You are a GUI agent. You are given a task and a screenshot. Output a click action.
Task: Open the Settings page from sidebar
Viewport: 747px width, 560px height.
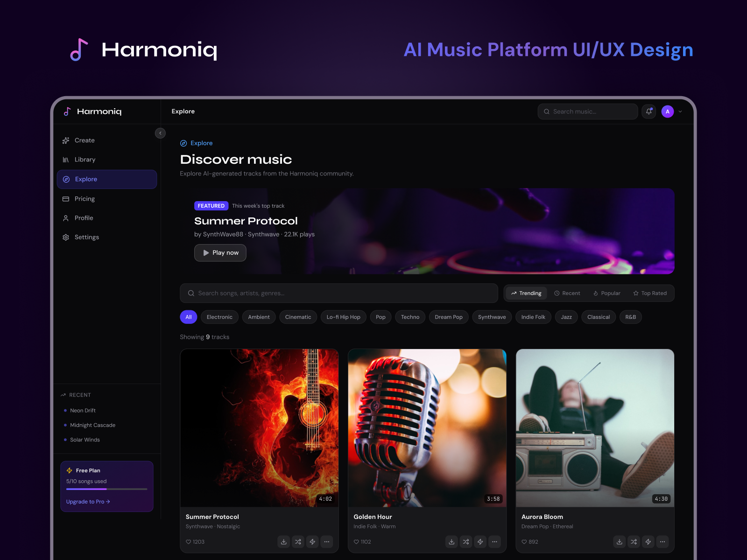tap(86, 237)
